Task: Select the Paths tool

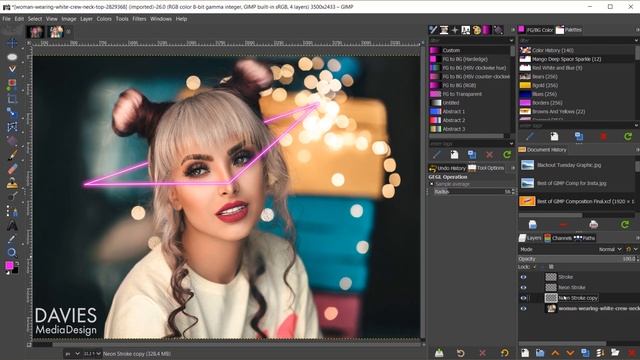Action: click(12, 211)
